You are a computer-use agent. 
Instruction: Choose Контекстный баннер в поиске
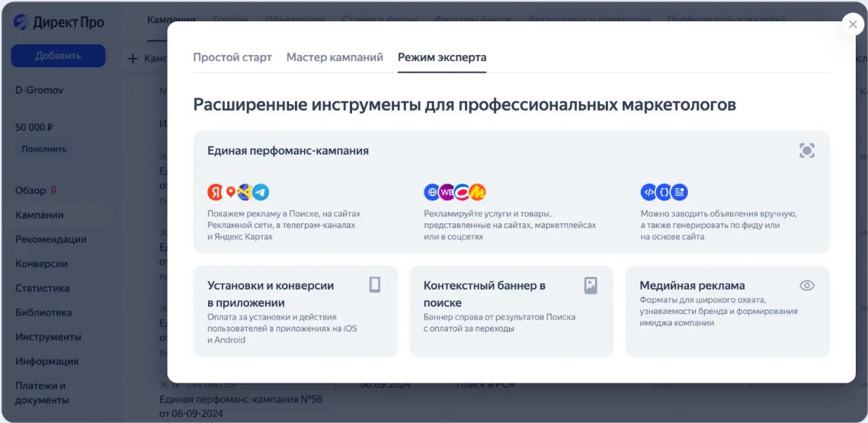(511, 311)
